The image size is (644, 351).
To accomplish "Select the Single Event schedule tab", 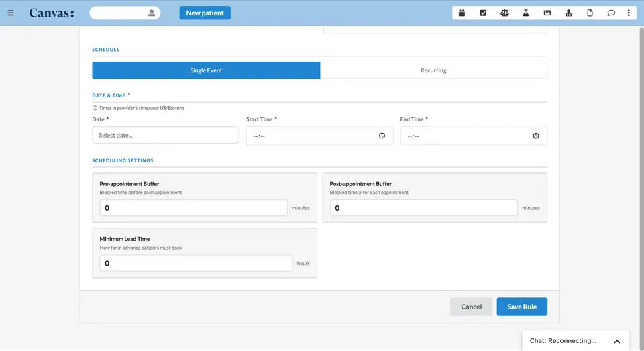I will (x=206, y=70).
